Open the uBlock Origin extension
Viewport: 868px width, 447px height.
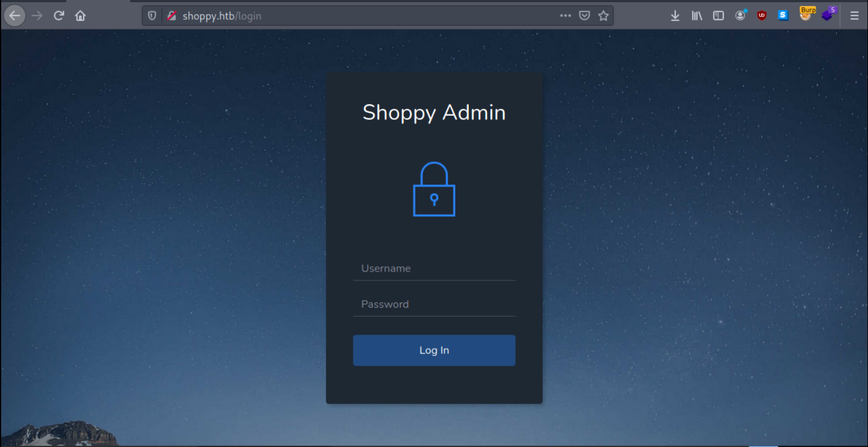coord(761,16)
